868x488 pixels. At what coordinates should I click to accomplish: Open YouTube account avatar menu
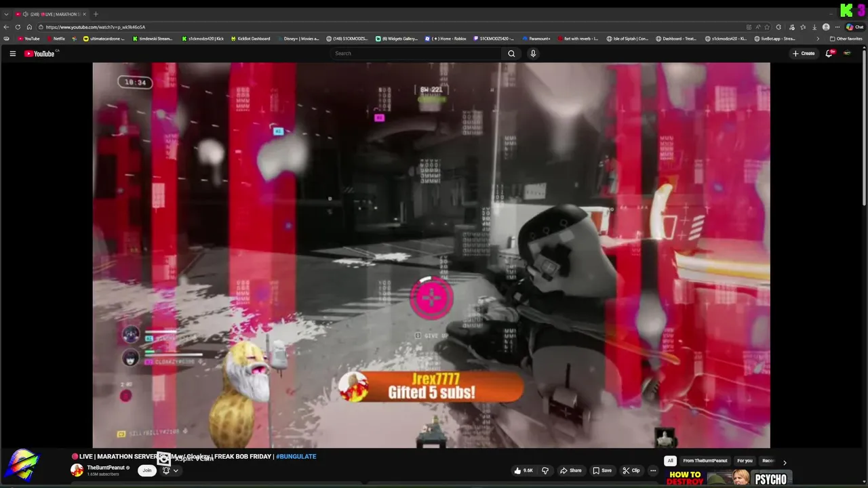[847, 54]
